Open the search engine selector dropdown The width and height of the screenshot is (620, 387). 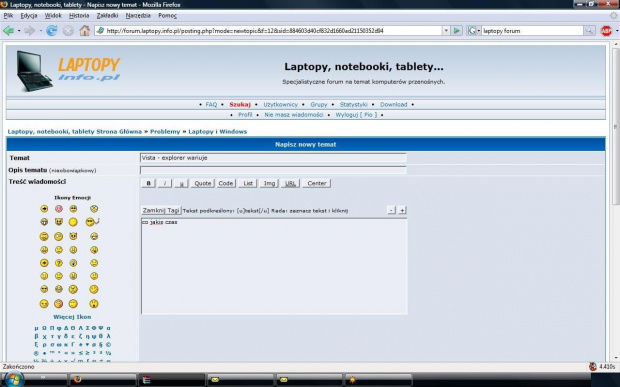(474, 30)
